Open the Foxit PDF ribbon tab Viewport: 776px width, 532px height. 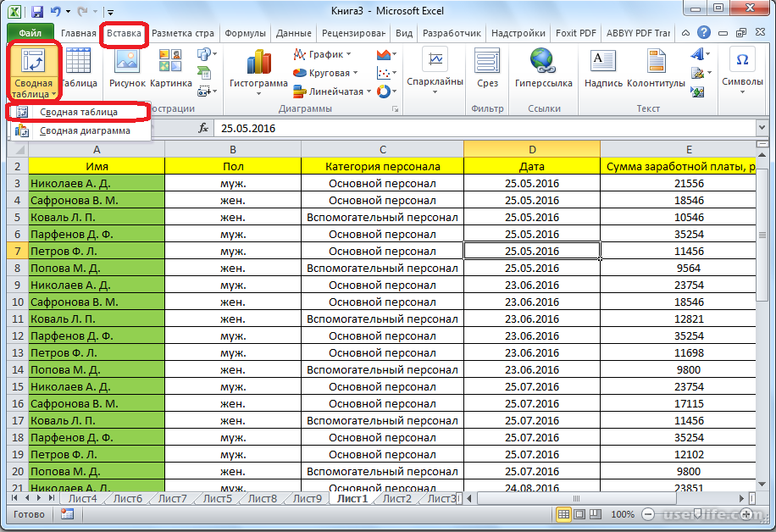click(x=575, y=33)
